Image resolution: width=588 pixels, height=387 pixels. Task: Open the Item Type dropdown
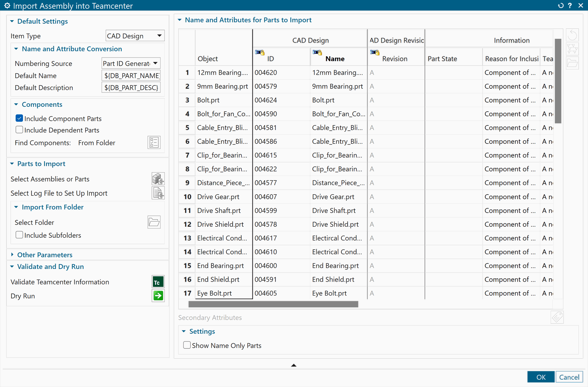pyautogui.click(x=135, y=36)
